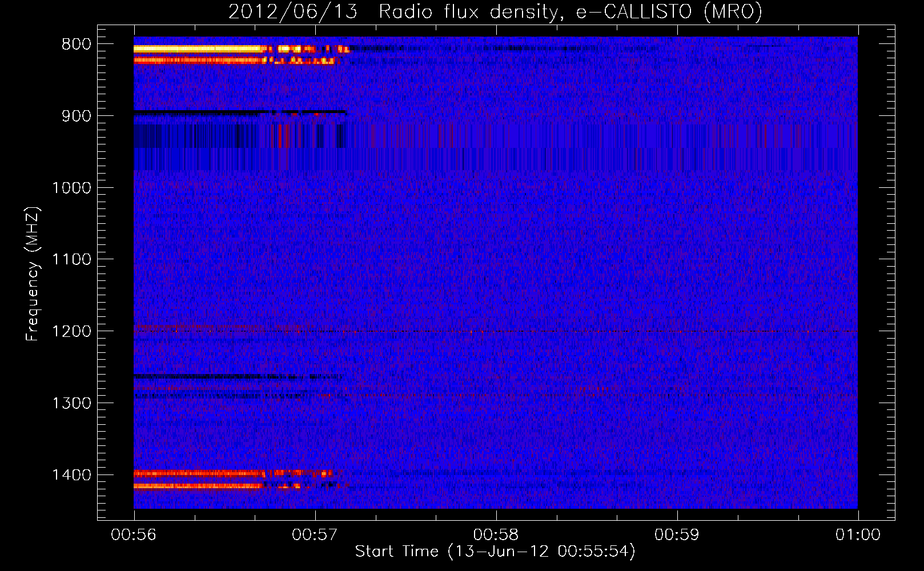Click the 900 frequency tick label
The width and height of the screenshot is (924, 571).
(x=77, y=116)
